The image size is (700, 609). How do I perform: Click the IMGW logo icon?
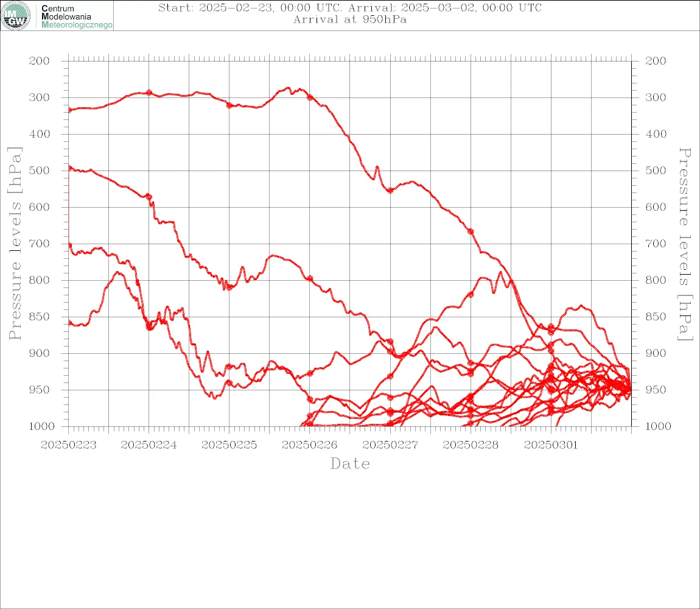[16, 16]
